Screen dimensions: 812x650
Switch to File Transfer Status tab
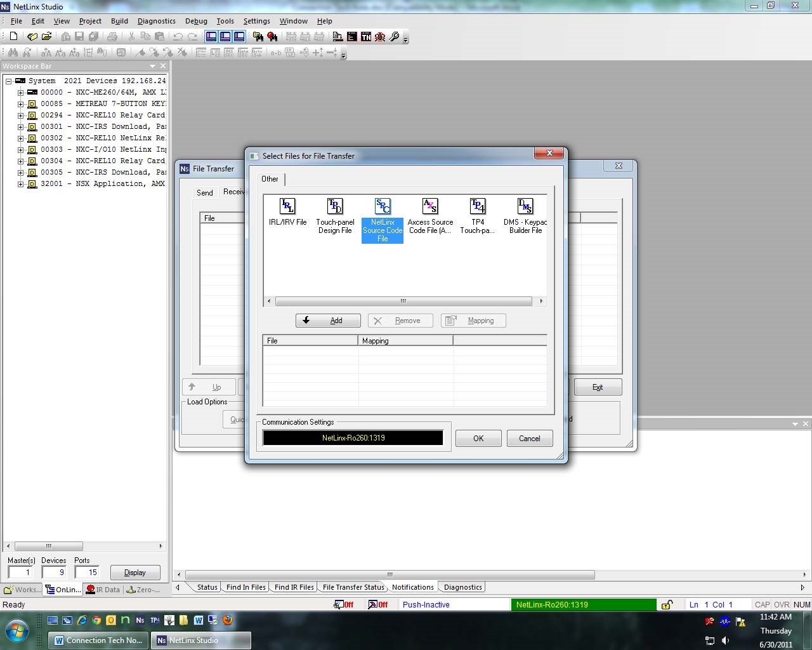(x=353, y=587)
